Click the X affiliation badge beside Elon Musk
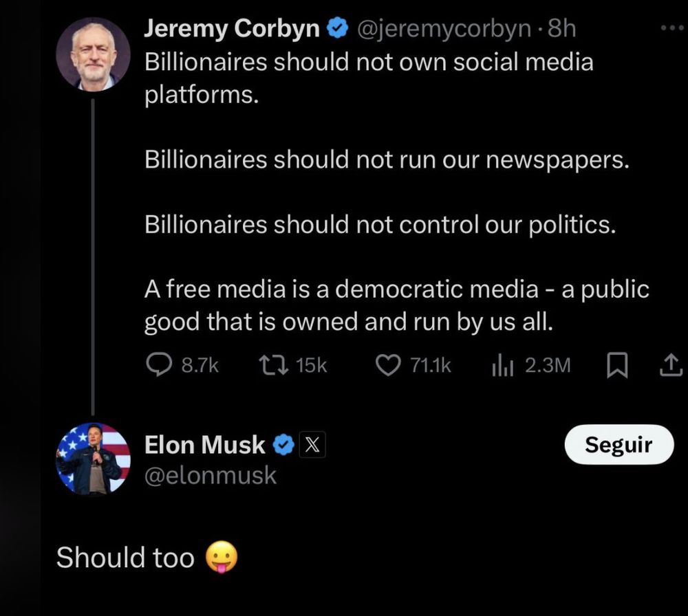This screenshot has height=616, width=688. coord(311,445)
